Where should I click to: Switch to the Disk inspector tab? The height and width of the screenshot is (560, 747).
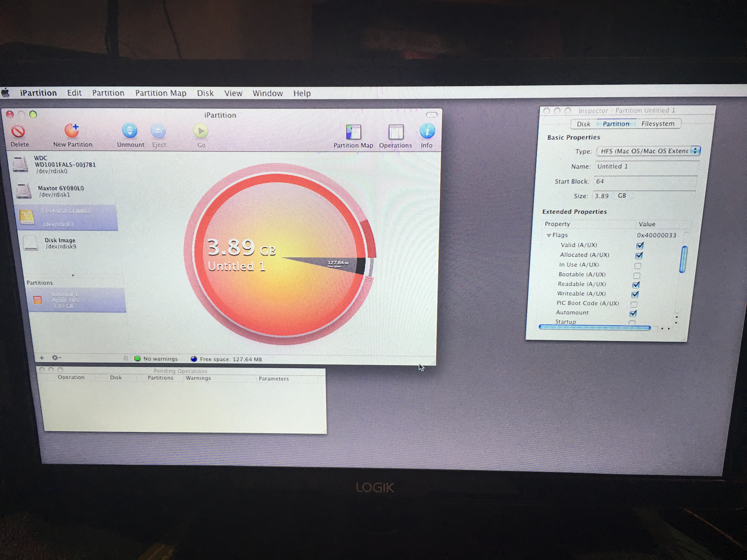583,124
